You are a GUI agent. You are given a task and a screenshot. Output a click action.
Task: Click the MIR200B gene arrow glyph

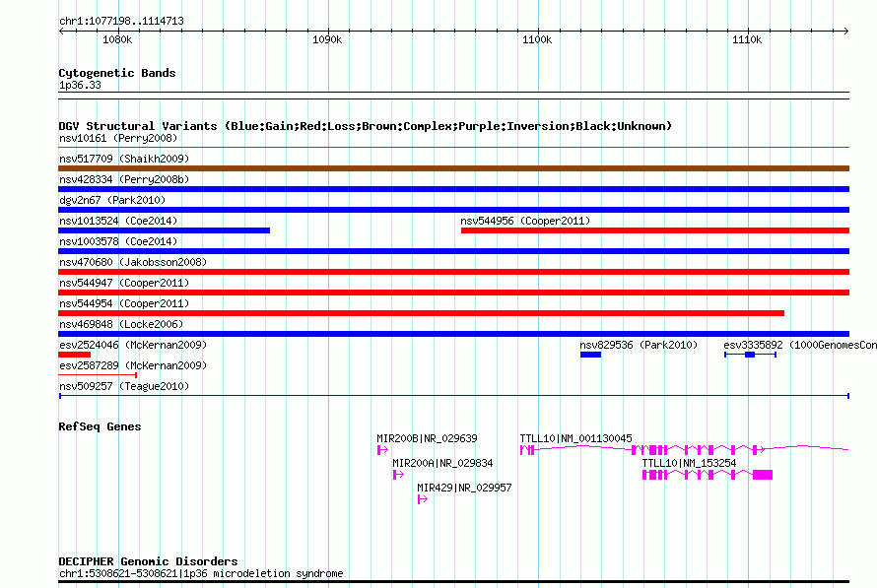(x=382, y=450)
